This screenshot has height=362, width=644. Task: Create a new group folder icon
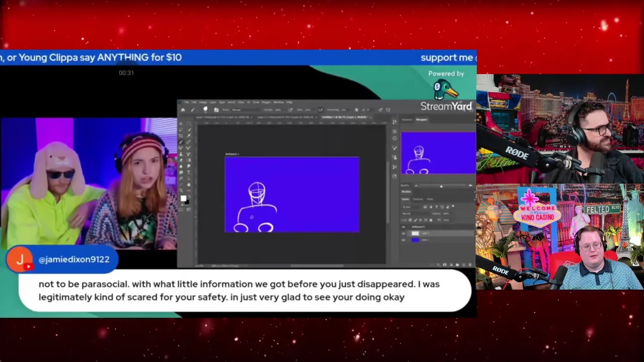(x=457, y=264)
